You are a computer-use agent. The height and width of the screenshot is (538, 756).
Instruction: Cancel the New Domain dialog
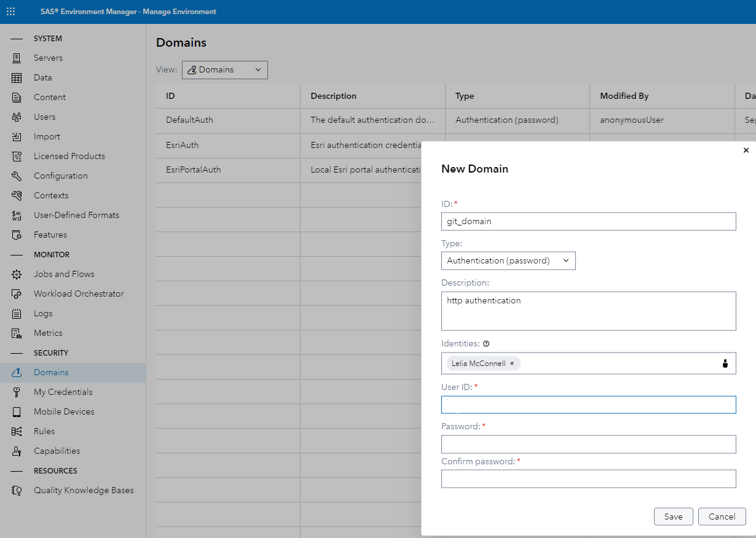tap(722, 516)
